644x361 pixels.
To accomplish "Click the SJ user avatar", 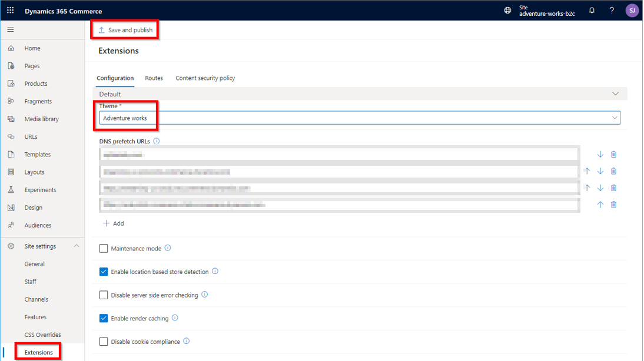I will (x=632, y=10).
